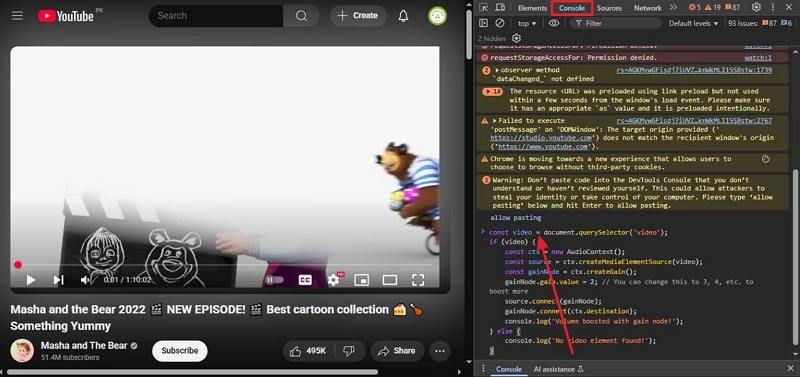This screenshot has height=377, width=800.
Task: Open the YouTube hamburger guide menu
Action: [x=17, y=16]
